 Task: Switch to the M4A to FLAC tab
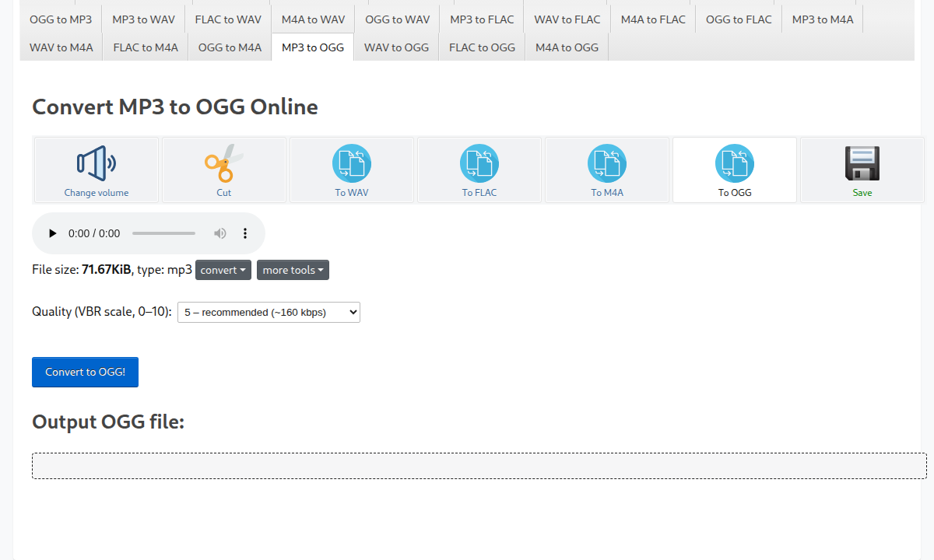(653, 19)
